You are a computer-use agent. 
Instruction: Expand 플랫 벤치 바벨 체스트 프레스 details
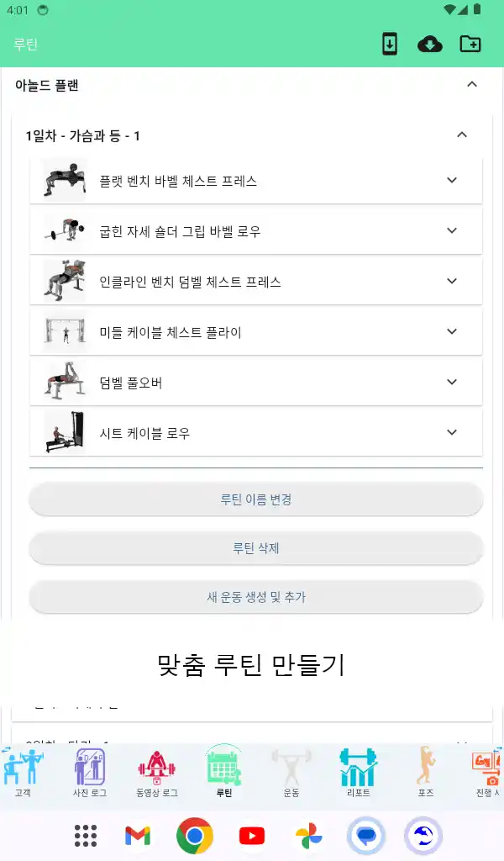point(452,180)
